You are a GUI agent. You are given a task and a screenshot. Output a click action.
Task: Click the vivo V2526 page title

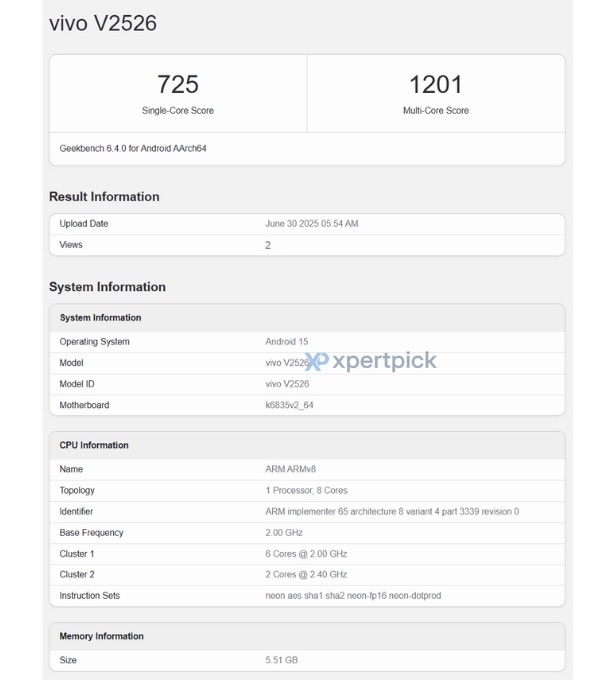[x=103, y=23]
